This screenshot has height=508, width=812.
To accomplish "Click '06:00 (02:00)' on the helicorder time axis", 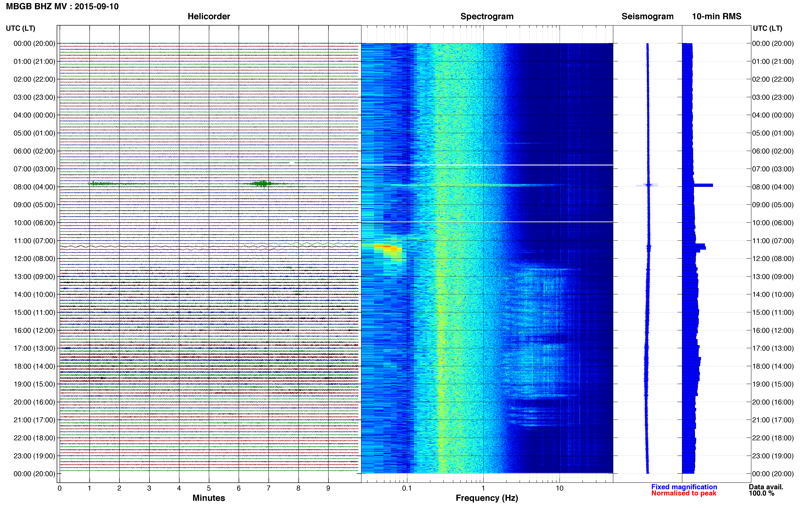I will point(34,151).
